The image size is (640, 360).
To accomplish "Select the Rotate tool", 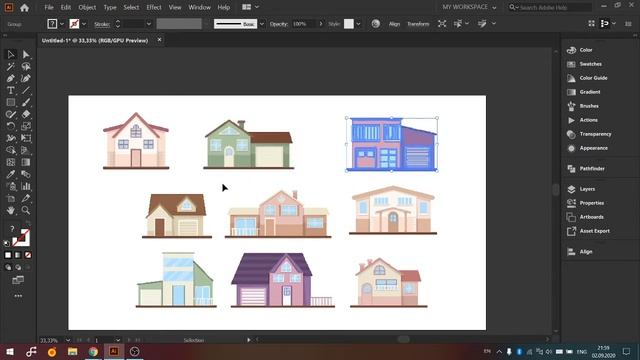I will point(11,126).
